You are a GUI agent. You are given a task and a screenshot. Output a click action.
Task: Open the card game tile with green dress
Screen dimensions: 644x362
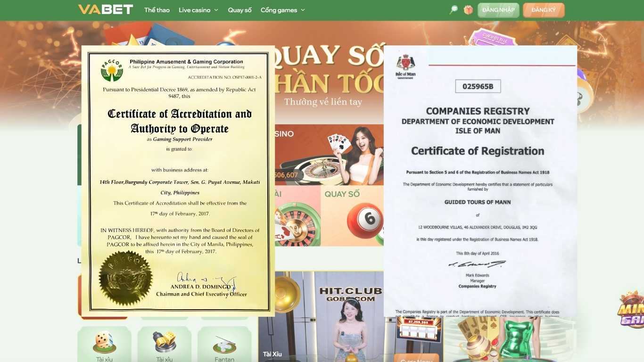(509, 339)
